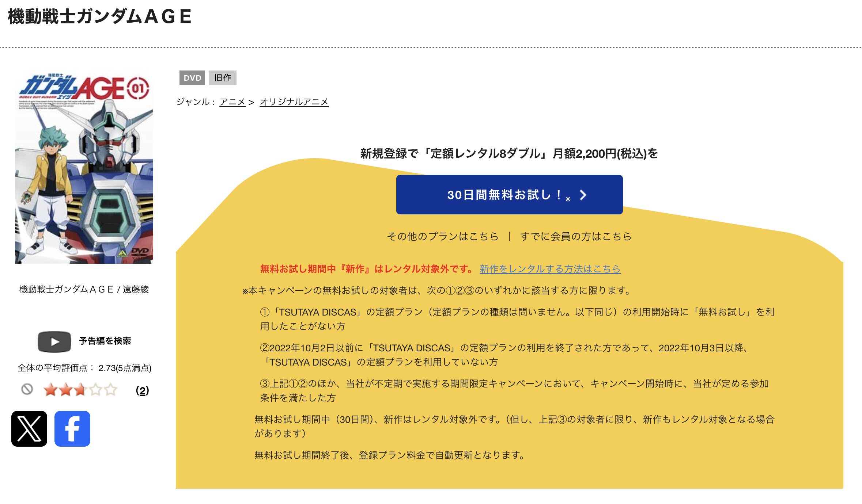Click the DVD format badge
The height and width of the screenshot is (504, 862).
coord(192,78)
